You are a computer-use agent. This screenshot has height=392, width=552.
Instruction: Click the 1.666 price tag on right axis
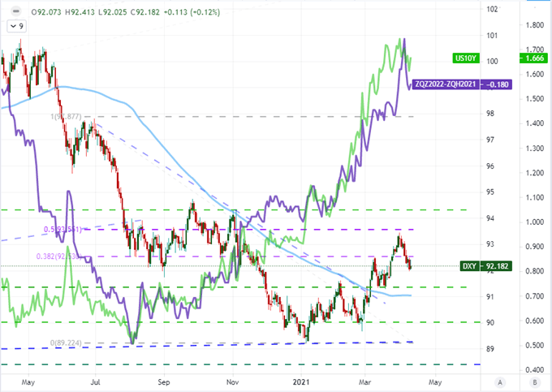pyautogui.click(x=533, y=58)
